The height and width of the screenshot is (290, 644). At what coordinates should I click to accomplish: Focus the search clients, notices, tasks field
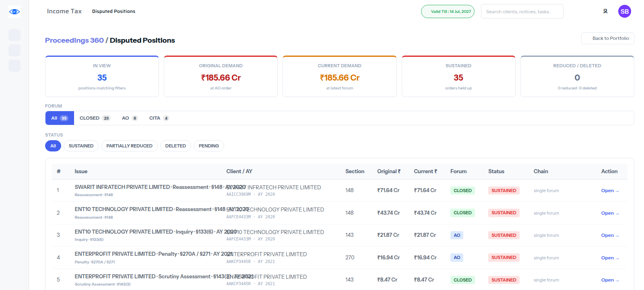[522, 12]
